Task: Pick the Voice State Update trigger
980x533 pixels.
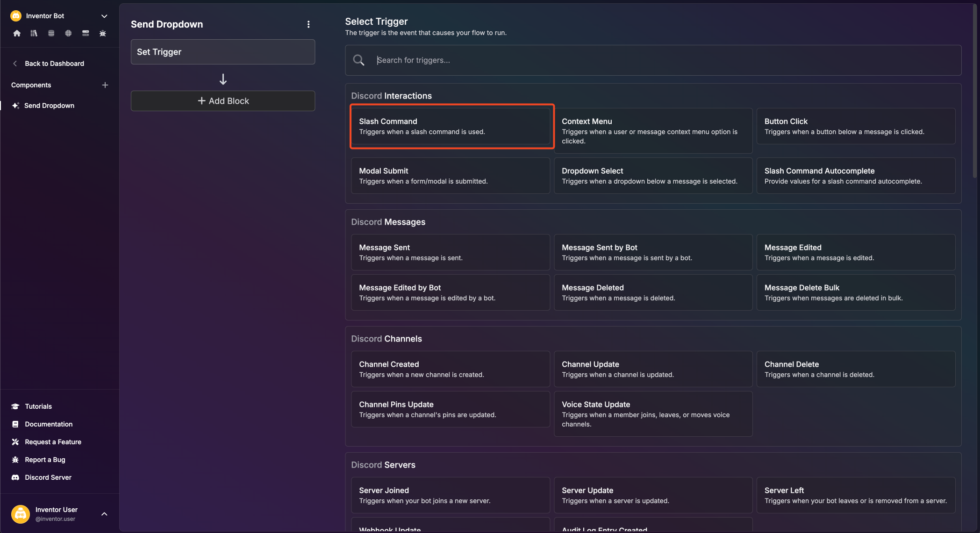Action: (x=653, y=414)
